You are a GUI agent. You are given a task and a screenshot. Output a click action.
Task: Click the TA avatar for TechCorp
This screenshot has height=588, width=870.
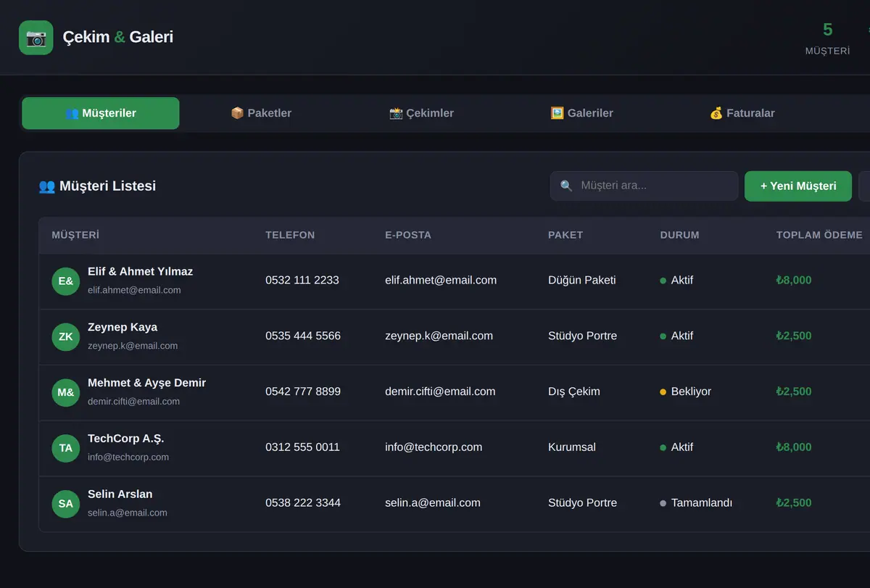66,448
